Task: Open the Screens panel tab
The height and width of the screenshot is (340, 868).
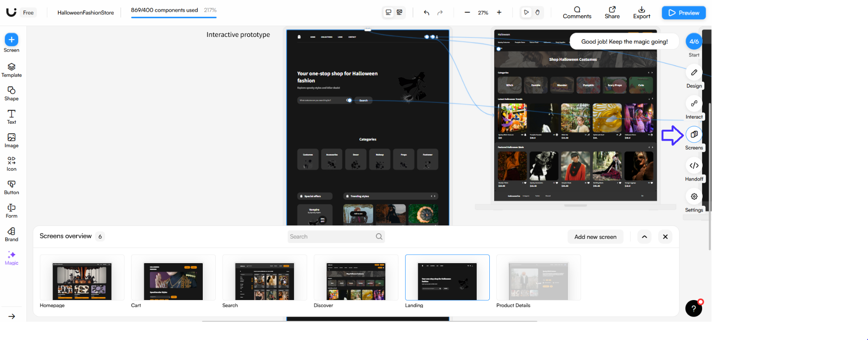Action: (694, 135)
